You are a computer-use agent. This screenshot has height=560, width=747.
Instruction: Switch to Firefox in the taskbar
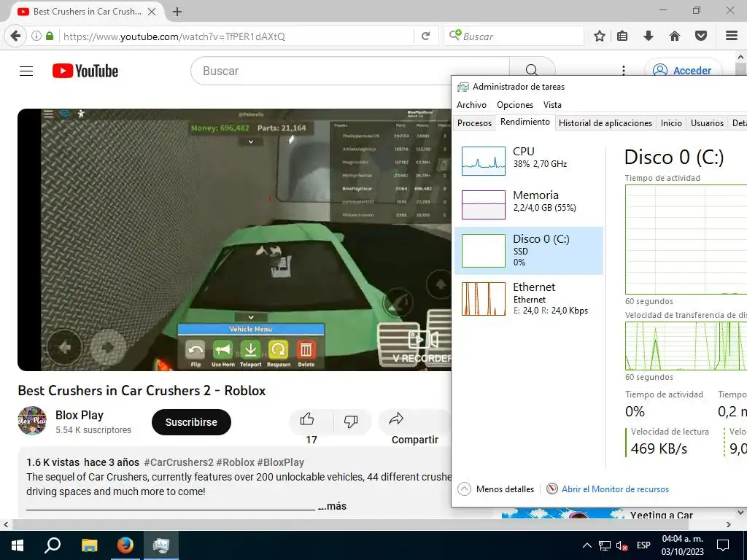(125, 545)
